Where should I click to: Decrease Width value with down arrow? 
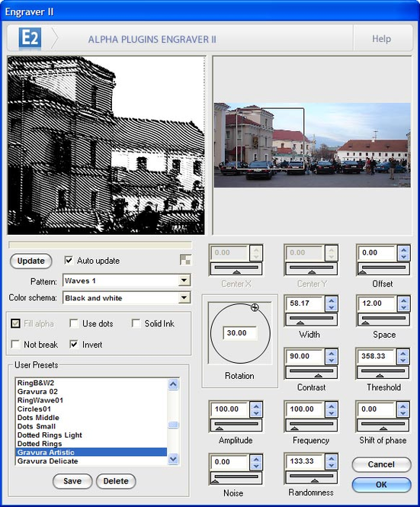[332, 307]
